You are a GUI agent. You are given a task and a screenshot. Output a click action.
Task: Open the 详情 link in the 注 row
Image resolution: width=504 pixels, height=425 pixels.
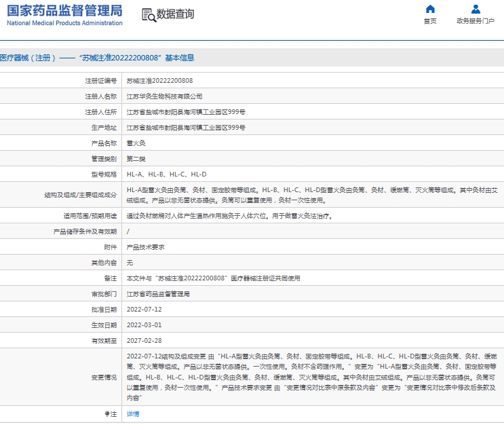(133, 413)
